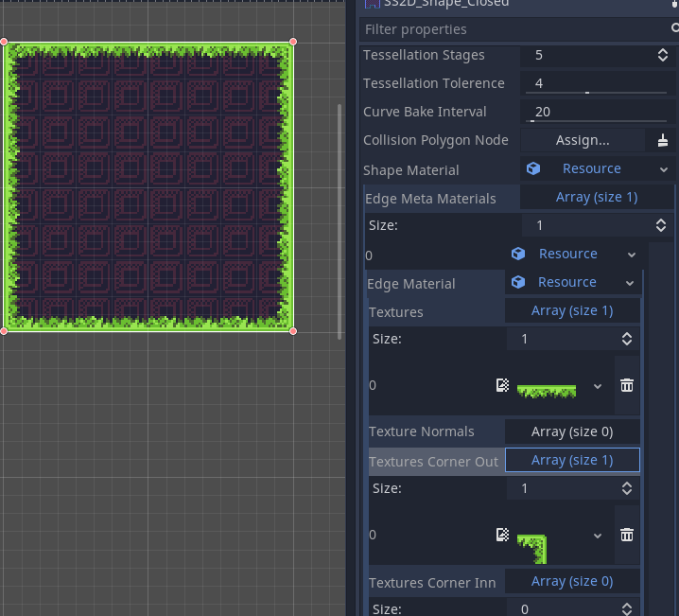Image resolution: width=679 pixels, height=616 pixels.
Task: Click the Assign... collision polygon button
Action: tap(582, 140)
